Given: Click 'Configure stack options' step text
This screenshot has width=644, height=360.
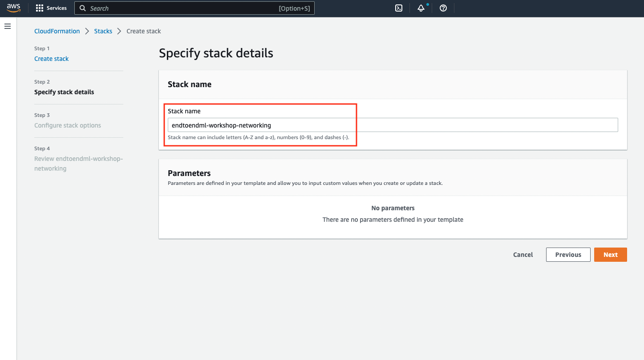Looking at the screenshot, I should tap(68, 125).
